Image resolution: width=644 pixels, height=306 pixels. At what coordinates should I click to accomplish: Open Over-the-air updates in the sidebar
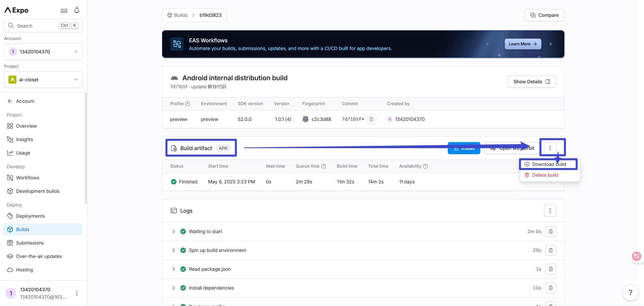(39, 256)
